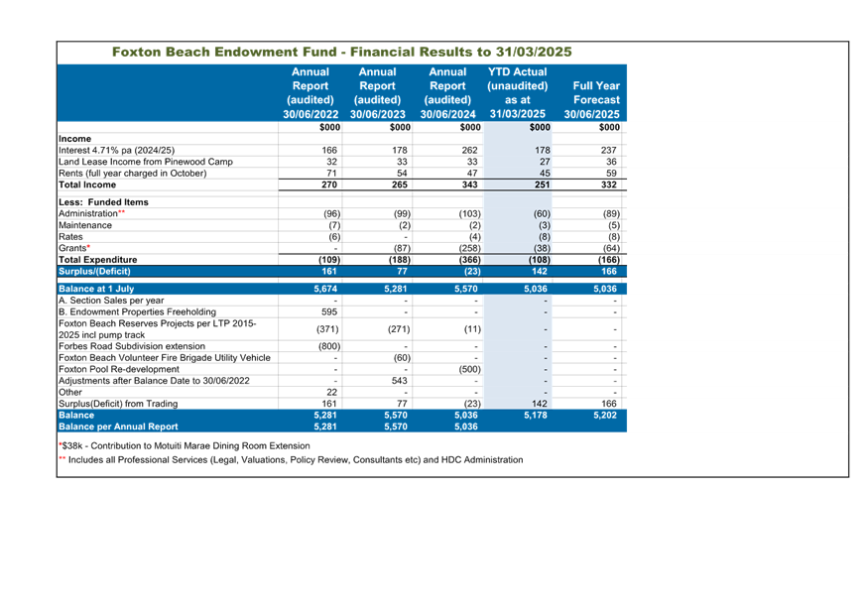The image size is (868, 613).
Task: Select the Rates row label
Action: pyautogui.click(x=70, y=236)
